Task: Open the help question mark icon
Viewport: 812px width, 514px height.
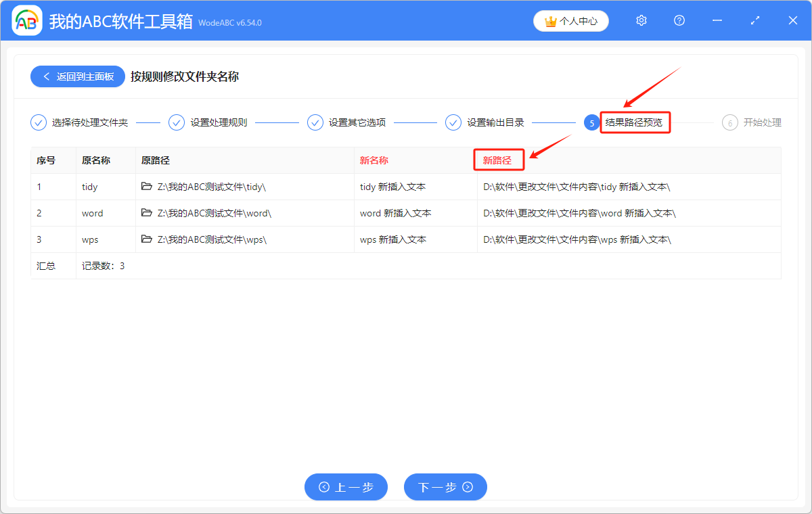Action: pos(679,20)
